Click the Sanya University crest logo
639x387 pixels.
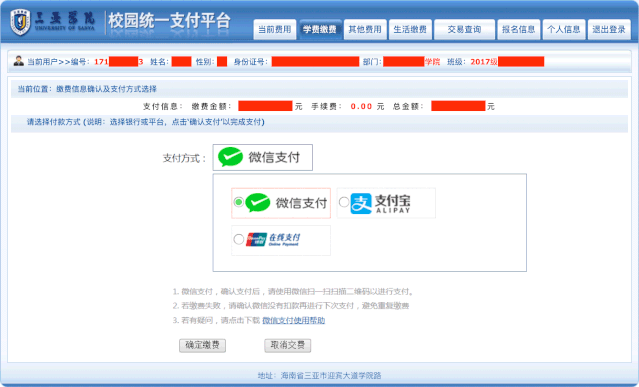click(20, 22)
